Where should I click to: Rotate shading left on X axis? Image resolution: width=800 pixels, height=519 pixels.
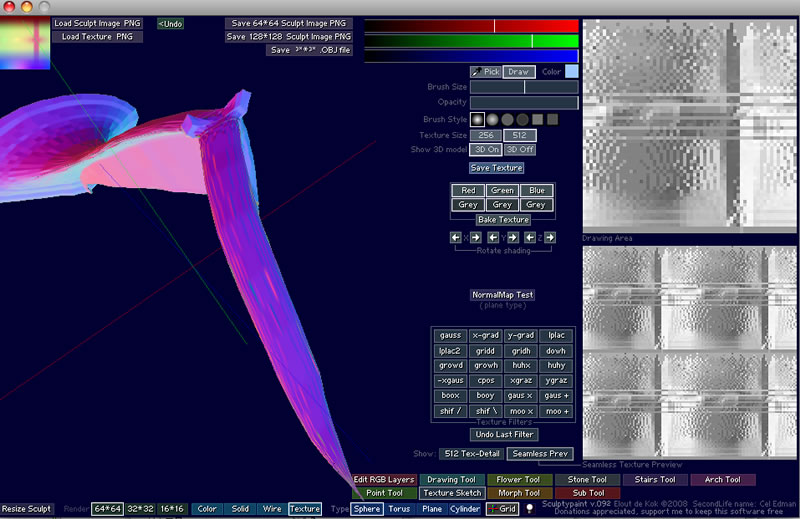[x=456, y=237]
